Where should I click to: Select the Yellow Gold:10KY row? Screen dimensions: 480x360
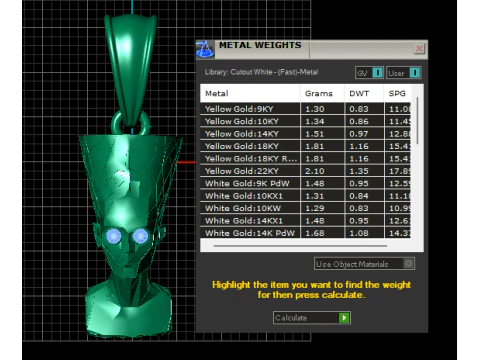pos(305,121)
